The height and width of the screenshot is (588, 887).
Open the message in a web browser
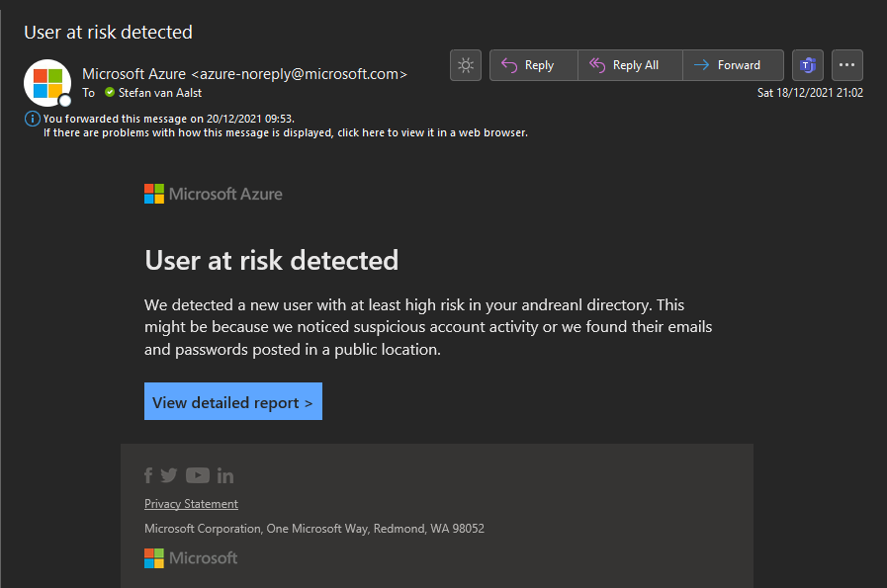286,132
